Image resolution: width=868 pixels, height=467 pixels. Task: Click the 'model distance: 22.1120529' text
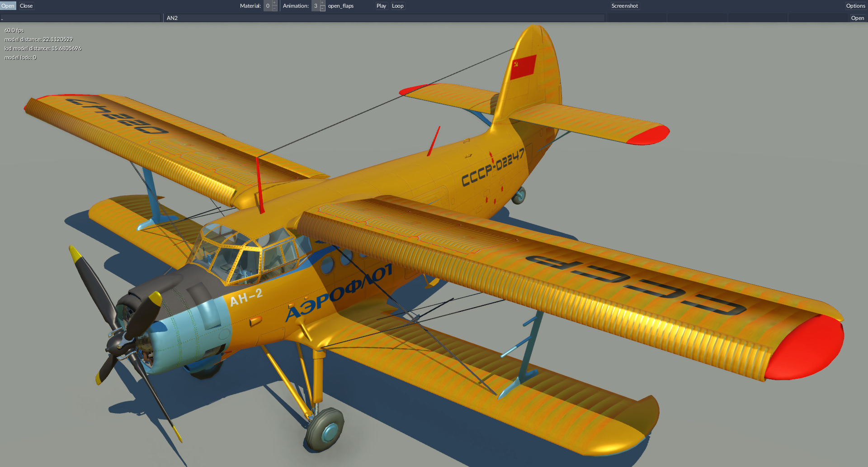(38, 39)
